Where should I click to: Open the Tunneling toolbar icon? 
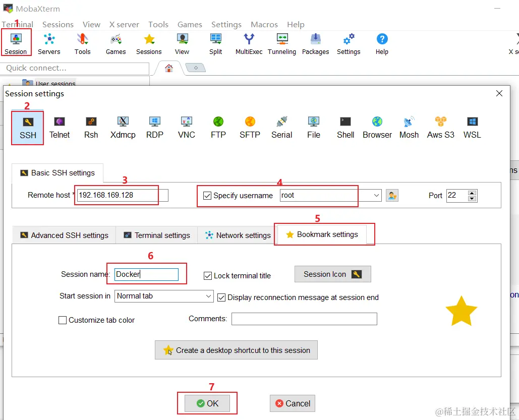pos(282,43)
